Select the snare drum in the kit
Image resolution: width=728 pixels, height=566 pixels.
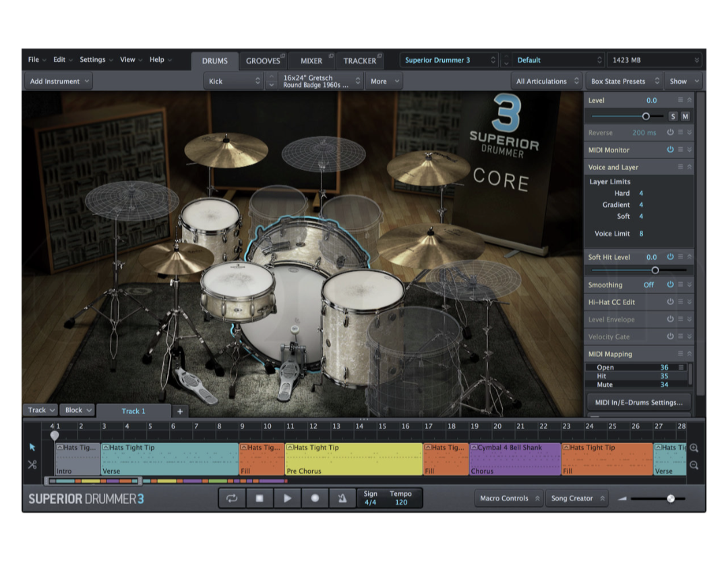click(238, 291)
